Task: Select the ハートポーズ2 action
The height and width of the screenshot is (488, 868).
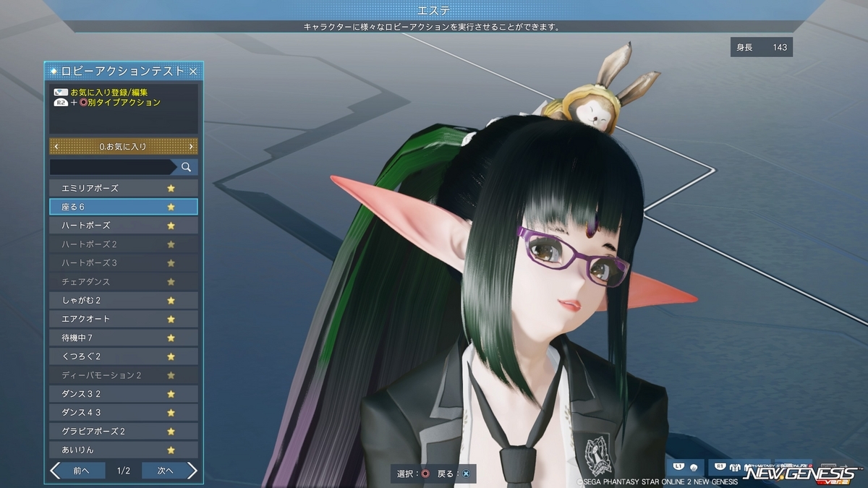Action: [x=124, y=244]
